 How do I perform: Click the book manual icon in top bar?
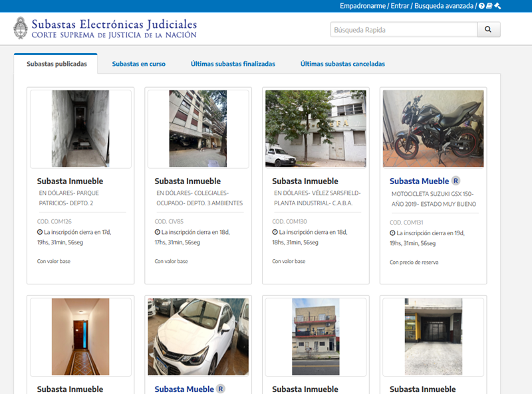[489, 6]
